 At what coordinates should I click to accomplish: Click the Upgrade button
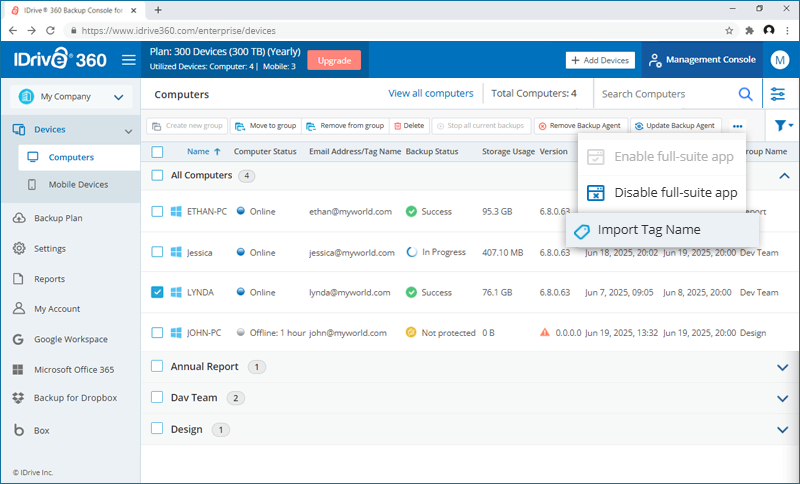click(334, 60)
